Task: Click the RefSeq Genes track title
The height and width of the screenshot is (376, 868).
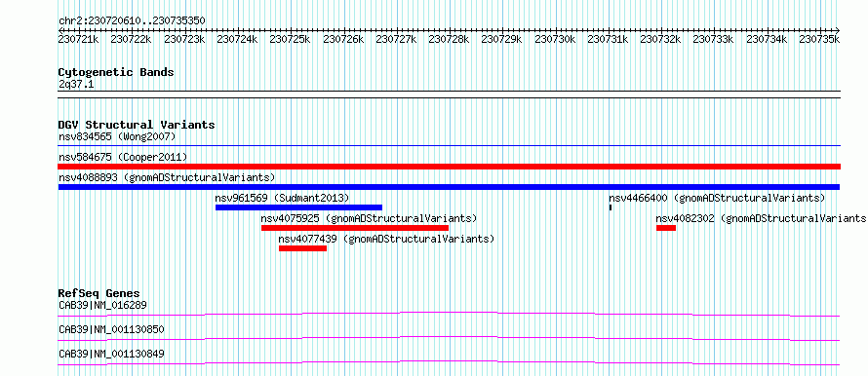Action: click(99, 293)
